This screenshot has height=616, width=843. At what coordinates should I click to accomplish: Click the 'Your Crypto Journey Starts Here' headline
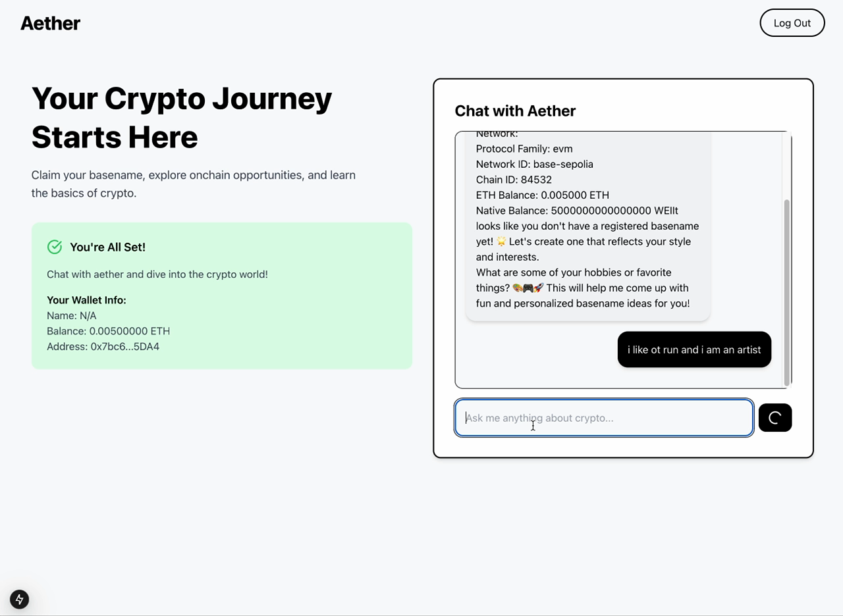(x=182, y=117)
